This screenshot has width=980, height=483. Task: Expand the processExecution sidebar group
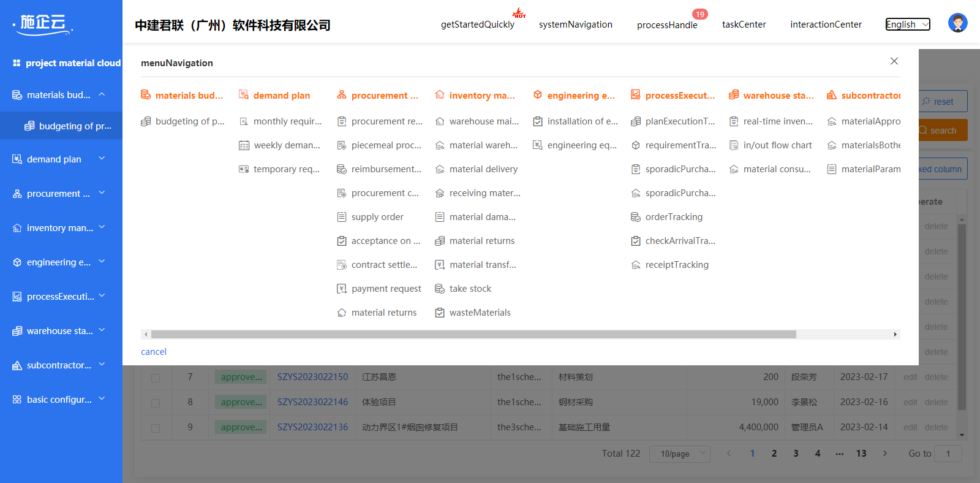pos(102,295)
